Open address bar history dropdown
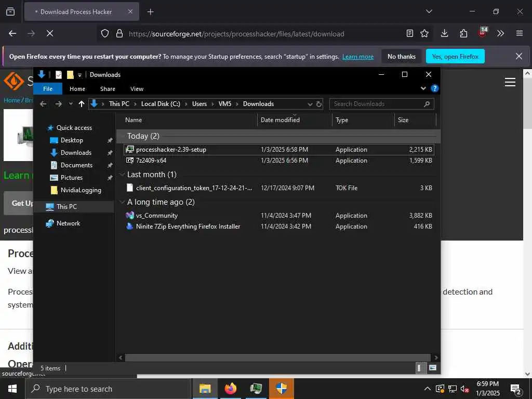The width and height of the screenshot is (532, 399). coord(310,104)
